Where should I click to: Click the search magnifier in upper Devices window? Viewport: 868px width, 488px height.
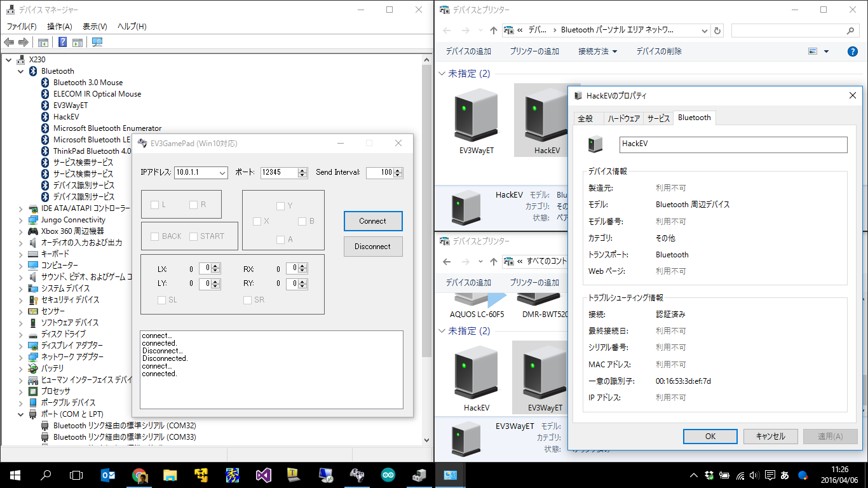[851, 30]
